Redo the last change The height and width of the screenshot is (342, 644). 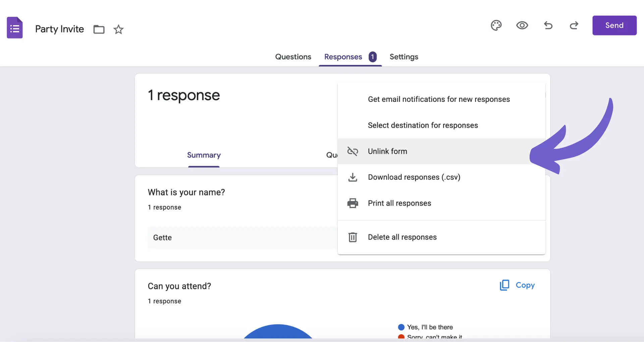(x=574, y=25)
